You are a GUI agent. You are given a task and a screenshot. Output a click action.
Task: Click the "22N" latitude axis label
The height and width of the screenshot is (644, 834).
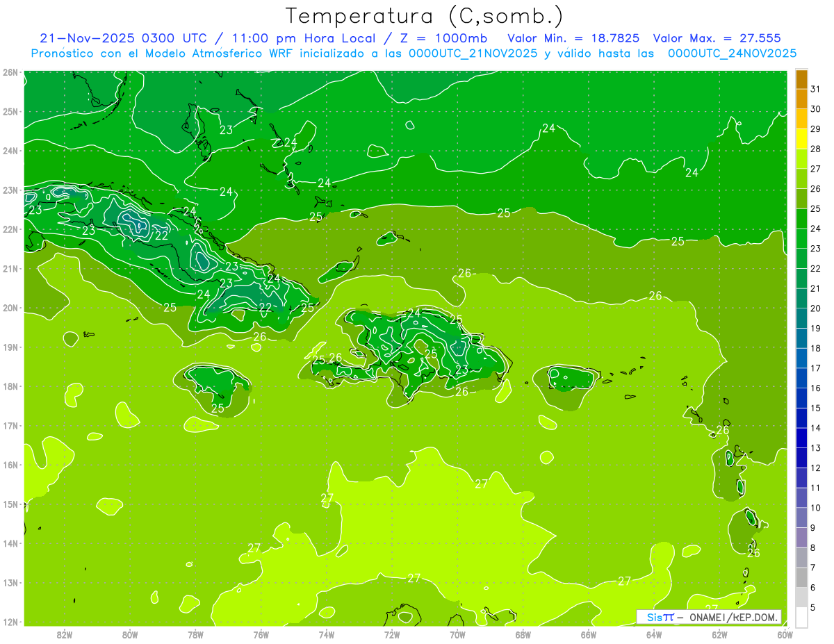point(10,229)
